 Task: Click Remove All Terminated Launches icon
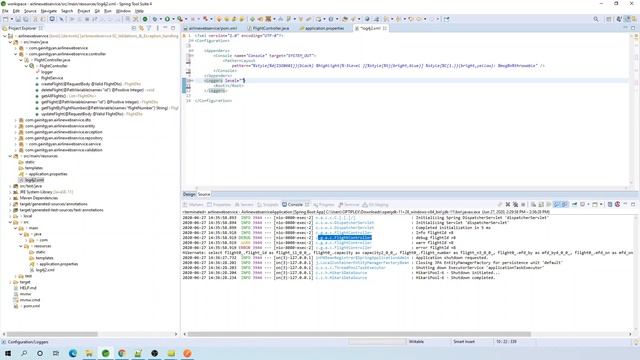point(516,204)
